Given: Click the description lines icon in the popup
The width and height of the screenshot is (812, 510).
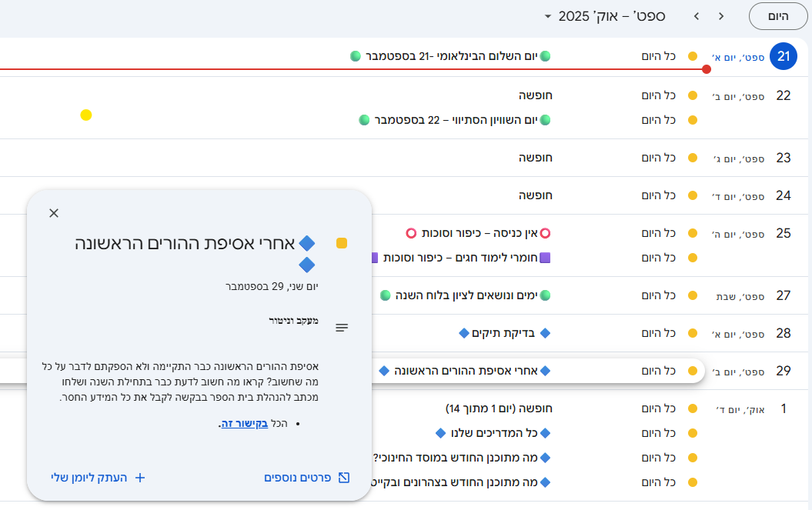Looking at the screenshot, I should 342,328.
